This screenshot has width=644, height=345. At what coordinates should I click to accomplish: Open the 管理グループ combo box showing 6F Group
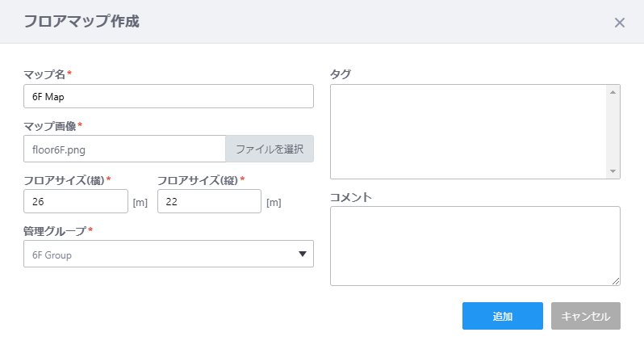tap(169, 254)
